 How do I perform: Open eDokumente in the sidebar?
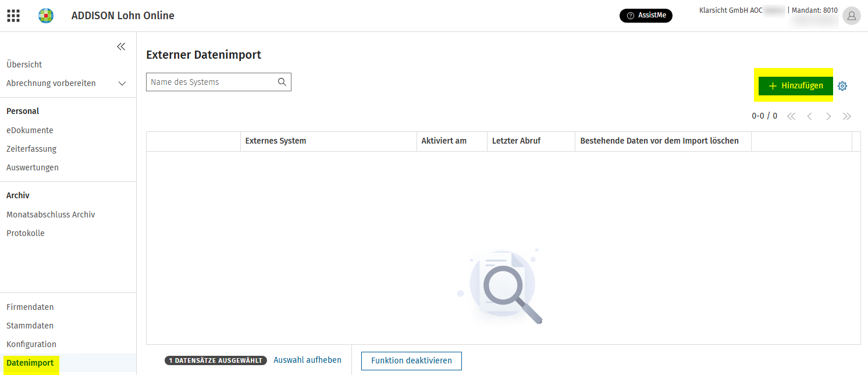click(x=30, y=130)
